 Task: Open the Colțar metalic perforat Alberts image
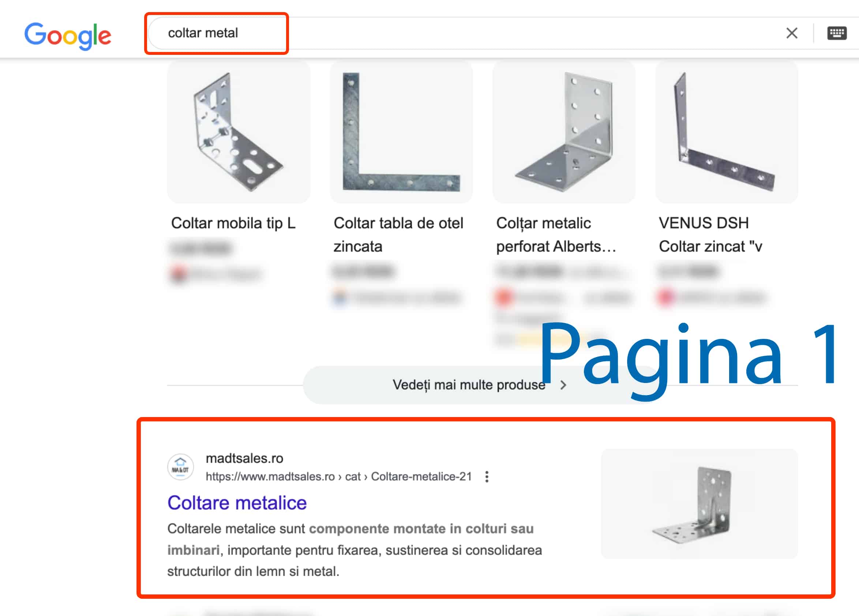[563, 132]
